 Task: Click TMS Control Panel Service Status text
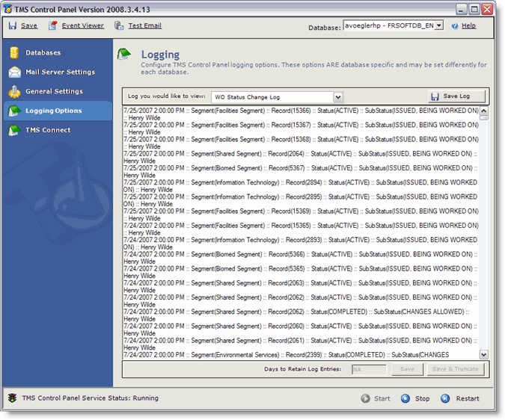(x=91, y=398)
